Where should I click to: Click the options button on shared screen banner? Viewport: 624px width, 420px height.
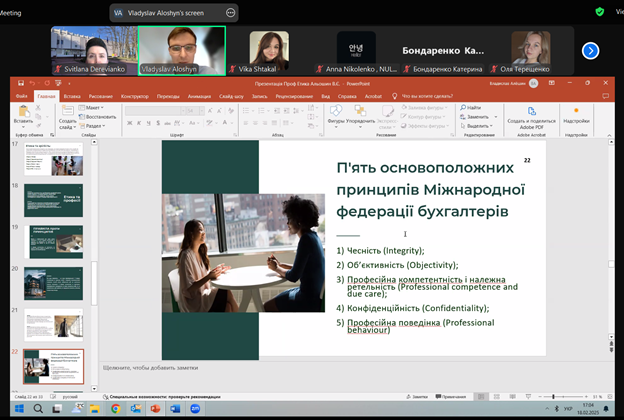click(x=232, y=13)
